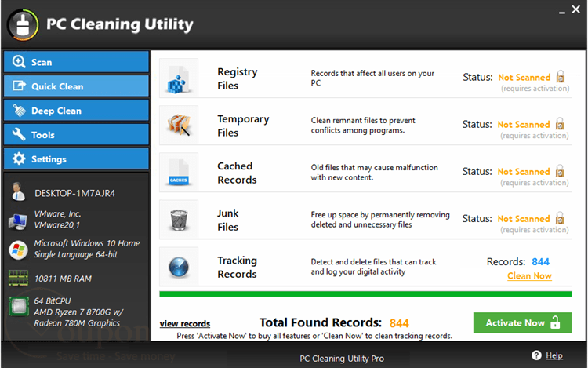Select the Registry Files label
This screenshot has height=368, width=588.
coord(238,78)
